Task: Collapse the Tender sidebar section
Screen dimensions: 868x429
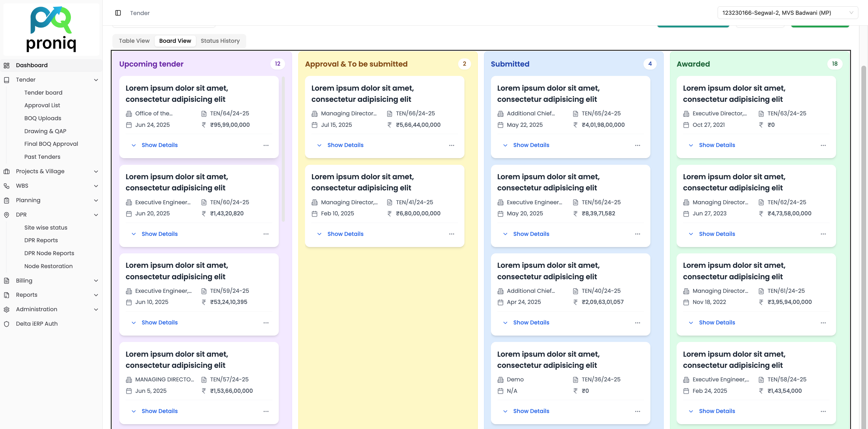Action: pyautogui.click(x=96, y=80)
